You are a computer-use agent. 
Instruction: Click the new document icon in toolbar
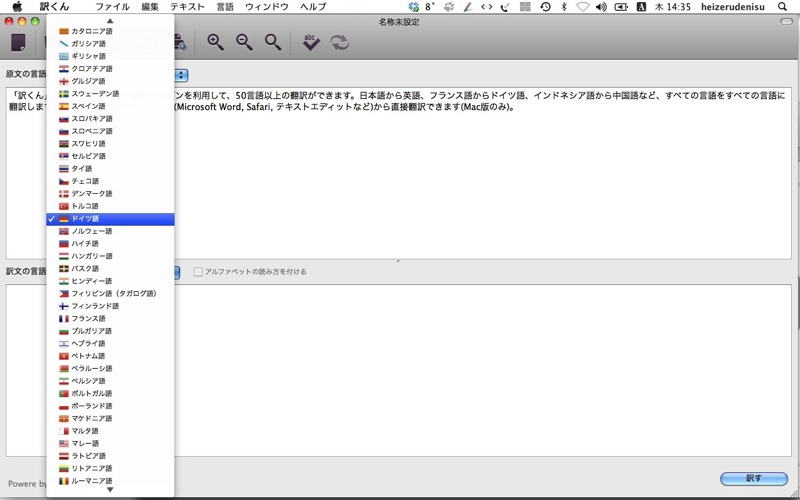pos(18,43)
